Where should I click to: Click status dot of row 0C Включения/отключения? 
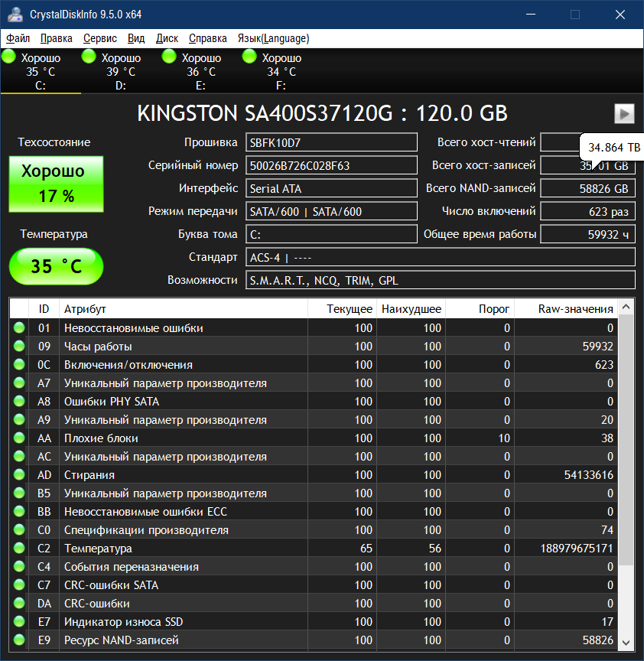click(x=19, y=364)
